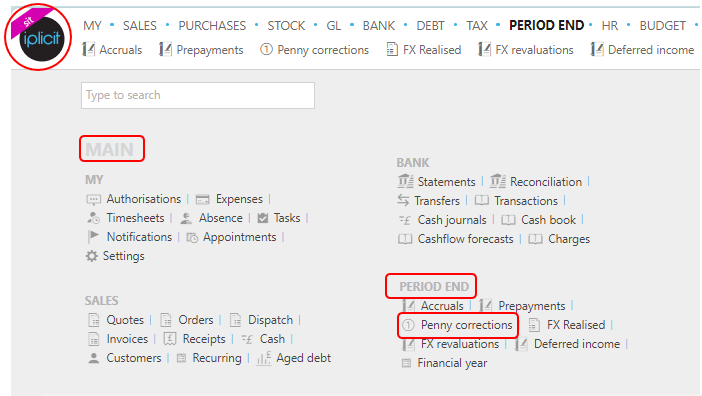The image size is (702, 396).
Task: Click the Aged debt chart icon
Action: 264,358
